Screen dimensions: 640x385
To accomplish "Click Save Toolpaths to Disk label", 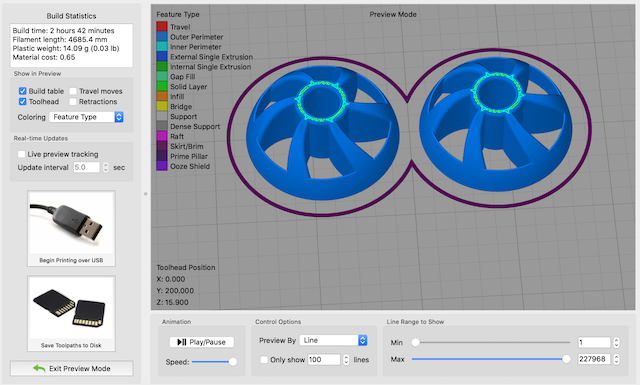I will click(71, 345).
